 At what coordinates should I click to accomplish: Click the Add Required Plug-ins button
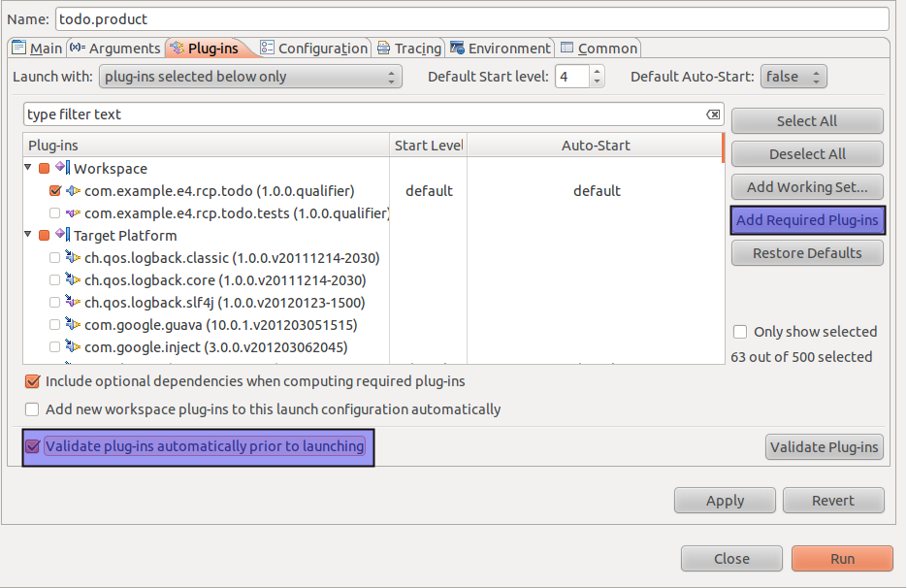[x=807, y=220]
